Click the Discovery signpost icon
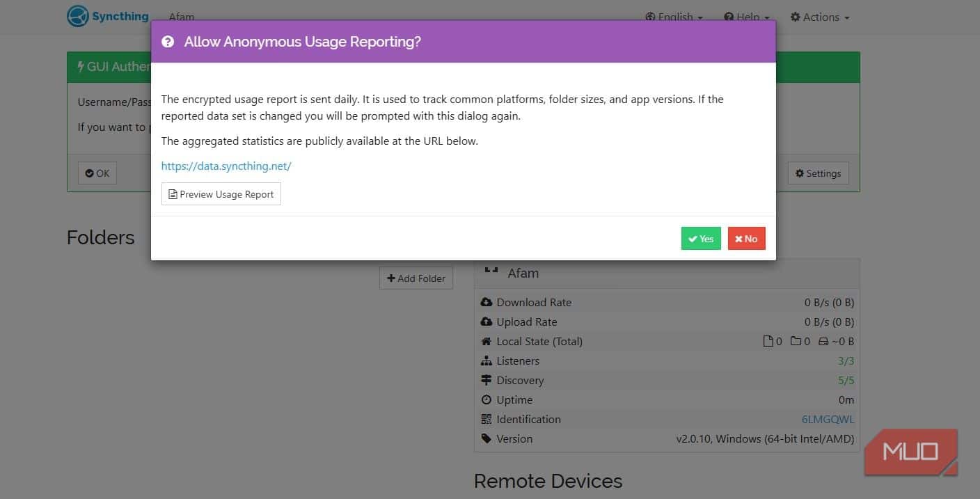 click(487, 380)
